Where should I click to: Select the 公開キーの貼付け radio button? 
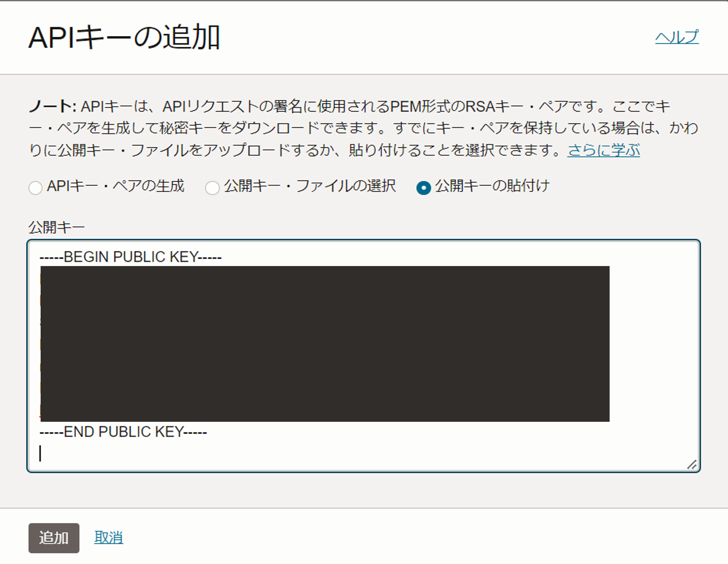pyautogui.click(x=423, y=188)
